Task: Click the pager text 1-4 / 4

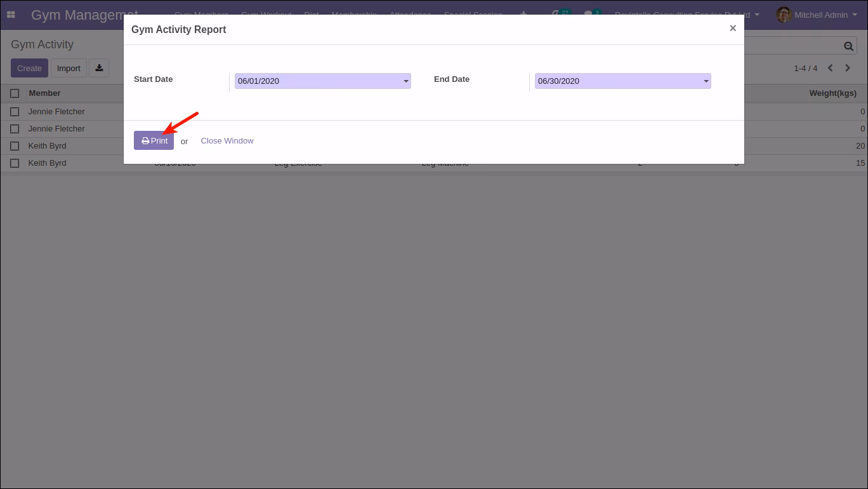Action: pyautogui.click(x=806, y=68)
